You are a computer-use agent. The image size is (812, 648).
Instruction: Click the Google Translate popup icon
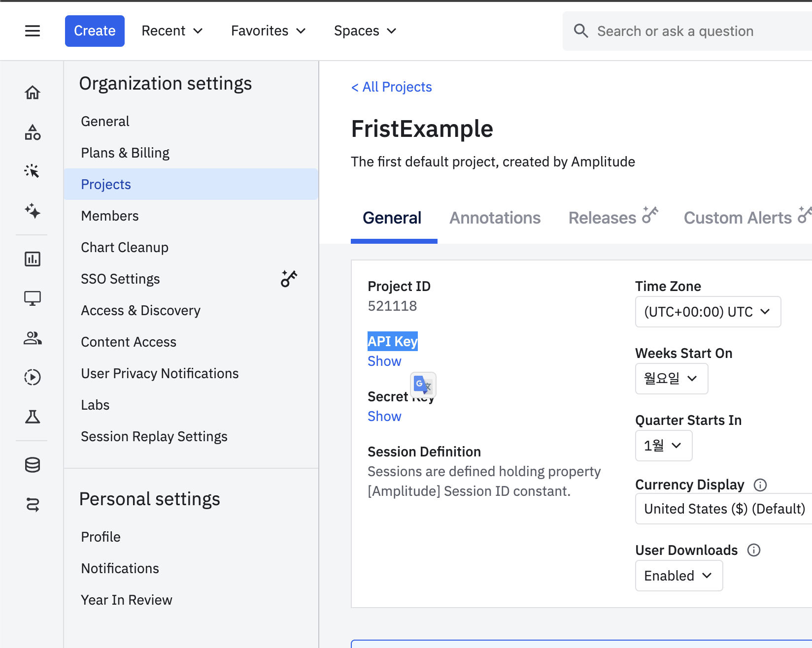423,385
